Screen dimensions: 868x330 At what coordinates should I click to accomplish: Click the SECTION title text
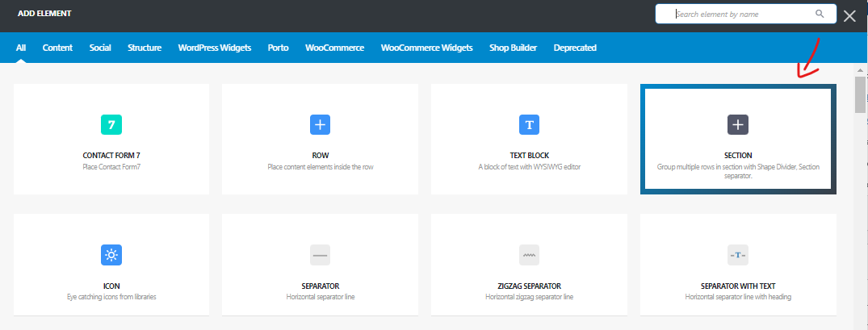point(738,156)
